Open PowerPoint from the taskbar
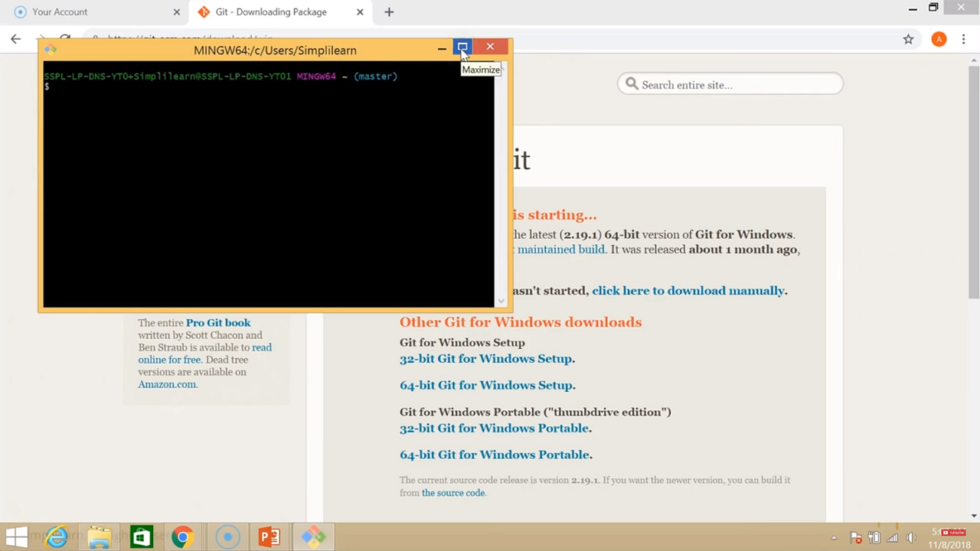 pyautogui.click(x=269, y=537)
